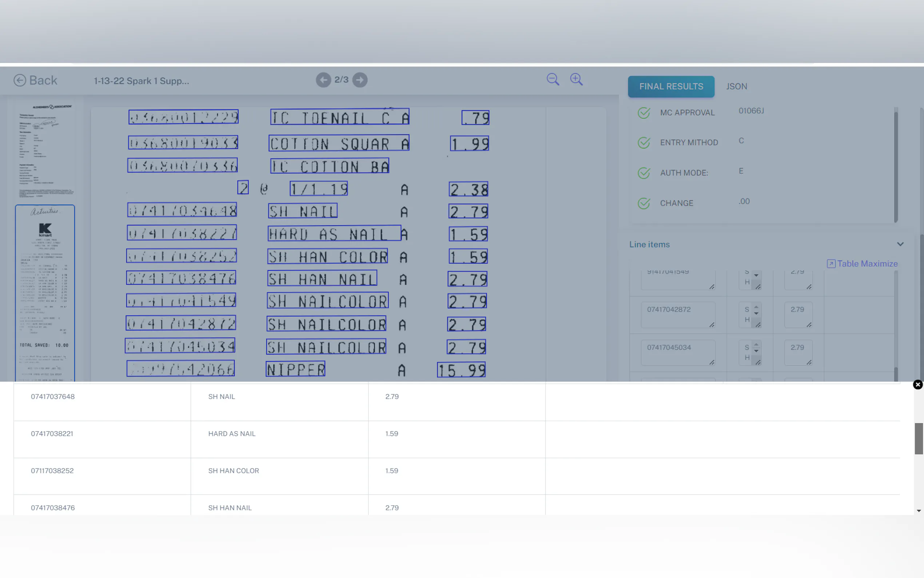Go to previous page arrow
Screen dimensions: 924x578
323,80
